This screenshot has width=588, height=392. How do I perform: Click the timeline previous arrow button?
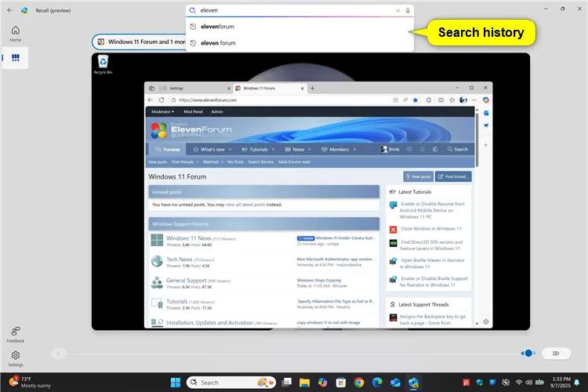[x=59, y=354]
